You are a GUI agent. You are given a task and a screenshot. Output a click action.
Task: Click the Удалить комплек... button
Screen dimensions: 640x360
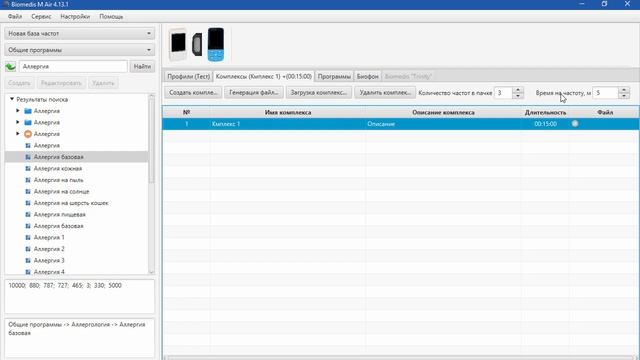point(385,93)
